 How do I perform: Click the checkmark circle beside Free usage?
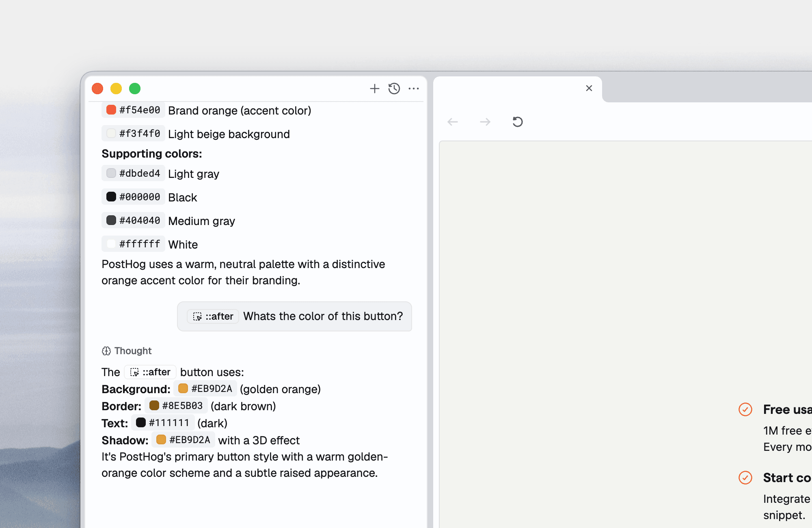click(745, 410)
